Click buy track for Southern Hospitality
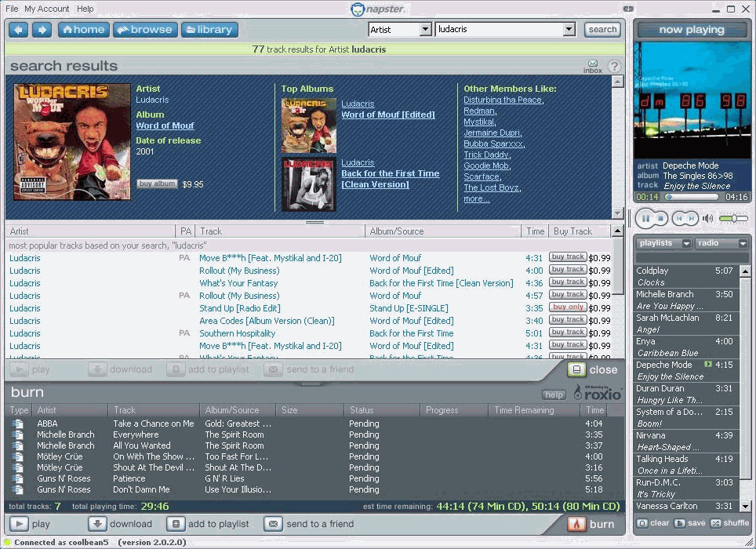The image size is (756, 549). [x=568, y=332]
